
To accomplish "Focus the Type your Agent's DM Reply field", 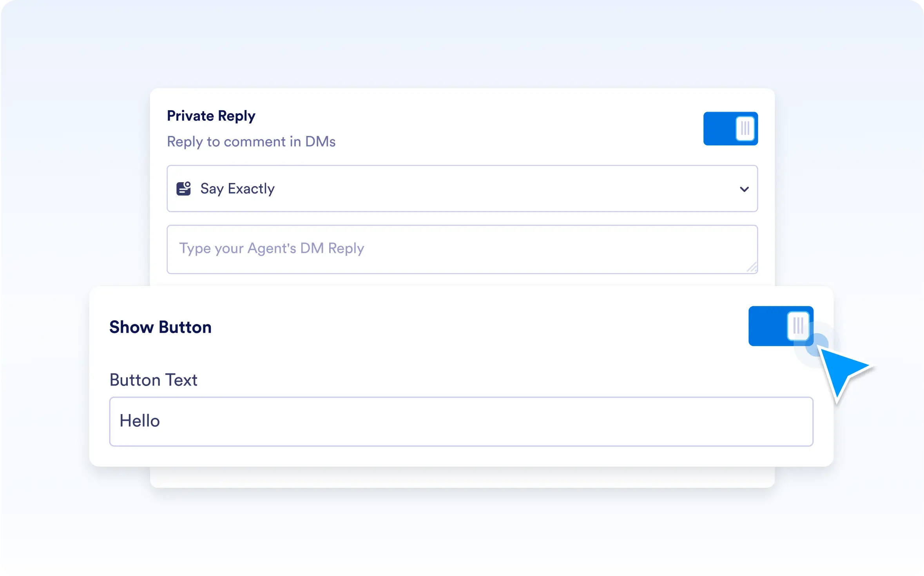I will (x=462, y=249).
